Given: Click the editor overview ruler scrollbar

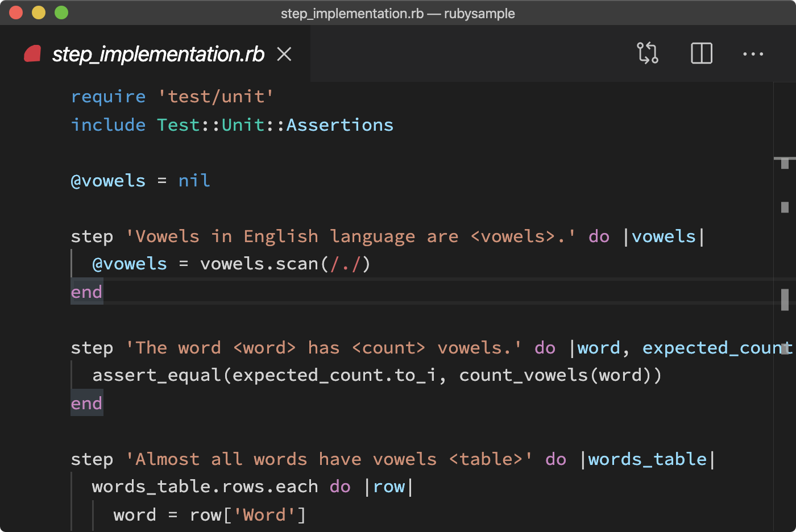Looking at the screenshot, I should [785, 307].
